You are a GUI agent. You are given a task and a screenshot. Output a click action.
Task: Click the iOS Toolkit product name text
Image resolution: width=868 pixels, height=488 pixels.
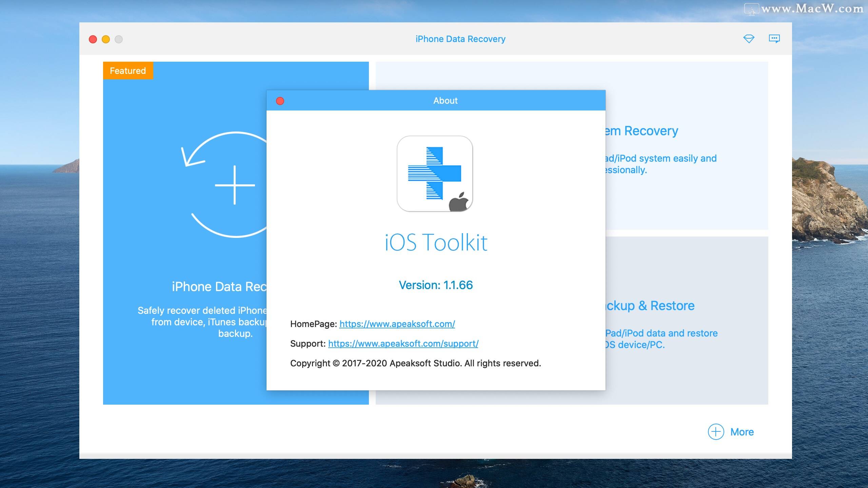coord(436,242)
